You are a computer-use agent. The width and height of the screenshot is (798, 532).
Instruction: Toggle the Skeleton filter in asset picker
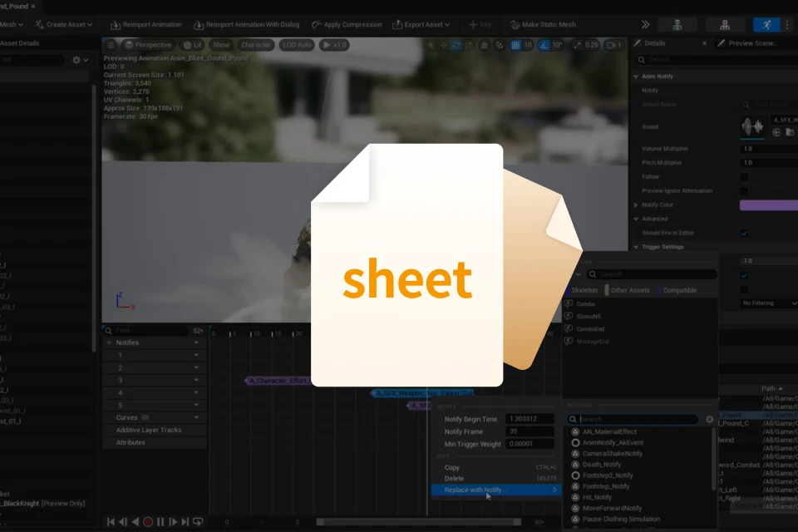pyautogui.click(x=582, y=290)
